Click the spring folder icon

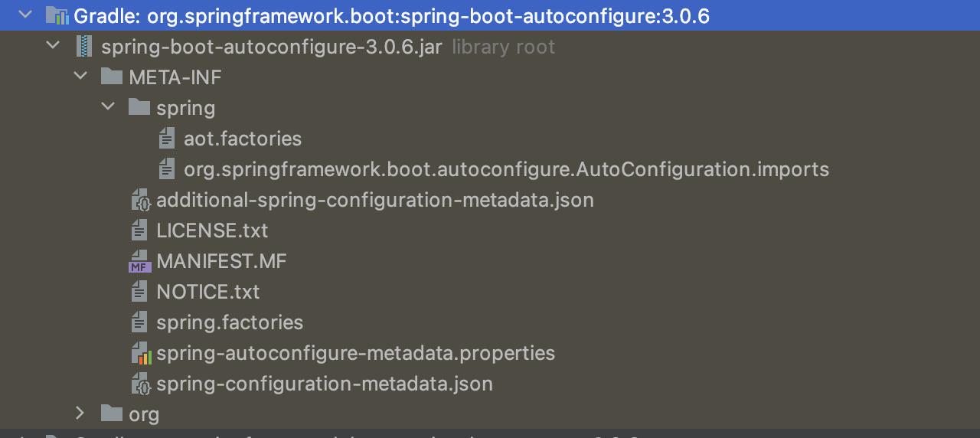[139, 106]
